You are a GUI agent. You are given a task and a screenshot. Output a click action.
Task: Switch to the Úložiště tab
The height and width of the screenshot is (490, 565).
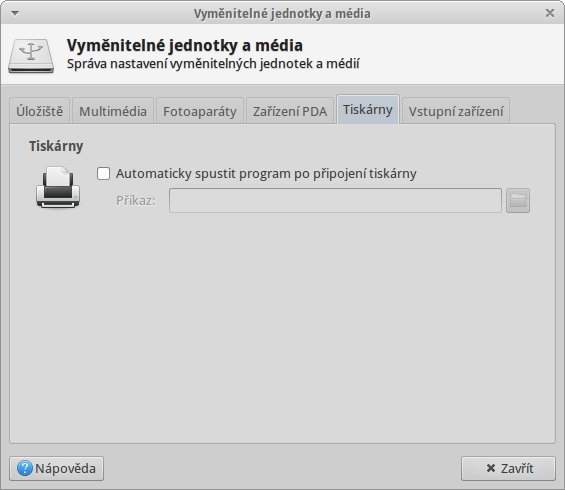click(x=40, y=111)
